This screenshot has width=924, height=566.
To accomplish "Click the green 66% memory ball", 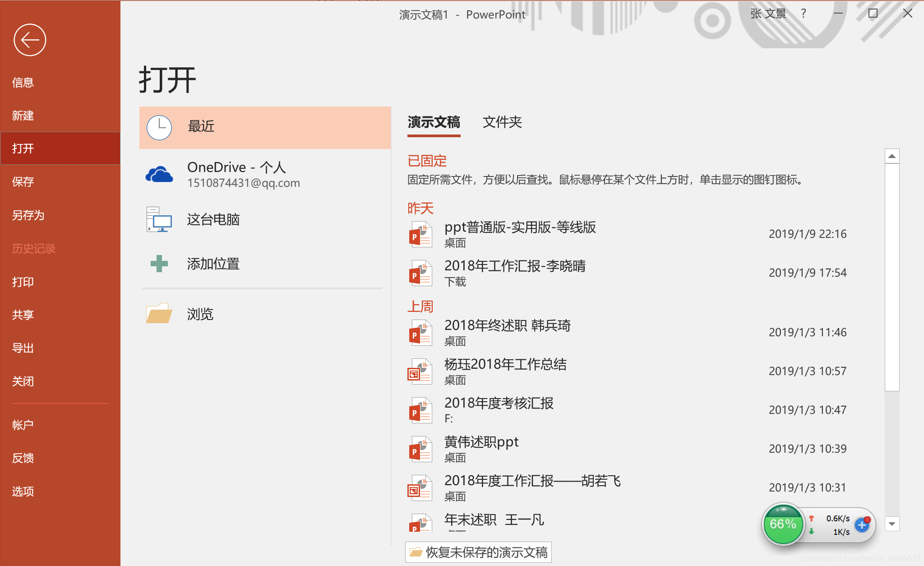I will point(783,524).
